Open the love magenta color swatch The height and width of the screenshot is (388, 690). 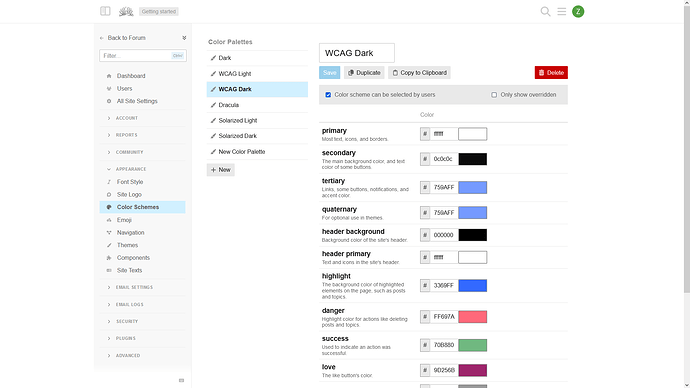pyautogui.click(x=473, y=370)
